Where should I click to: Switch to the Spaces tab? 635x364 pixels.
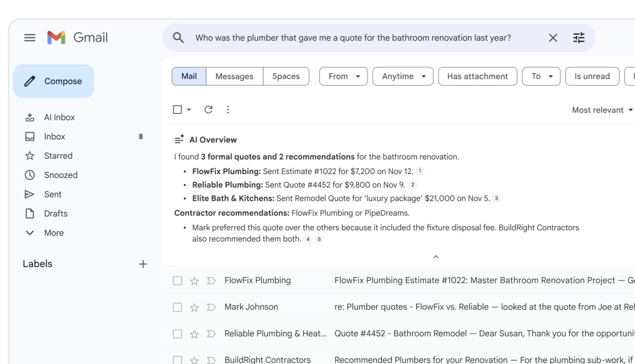[286, 76]
